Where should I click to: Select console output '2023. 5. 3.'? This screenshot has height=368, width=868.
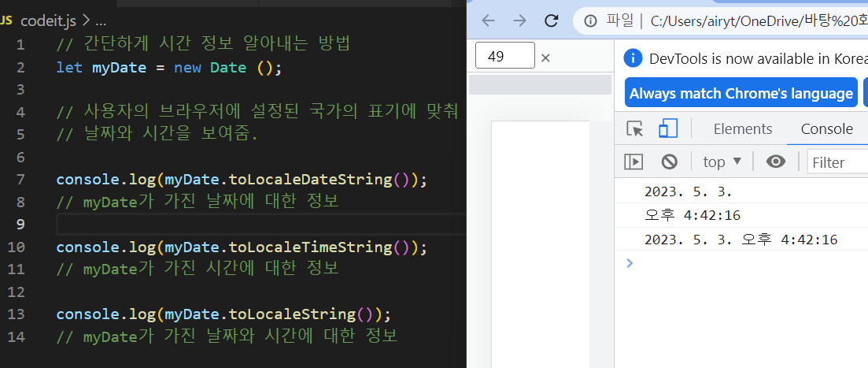tap(688, 192)
